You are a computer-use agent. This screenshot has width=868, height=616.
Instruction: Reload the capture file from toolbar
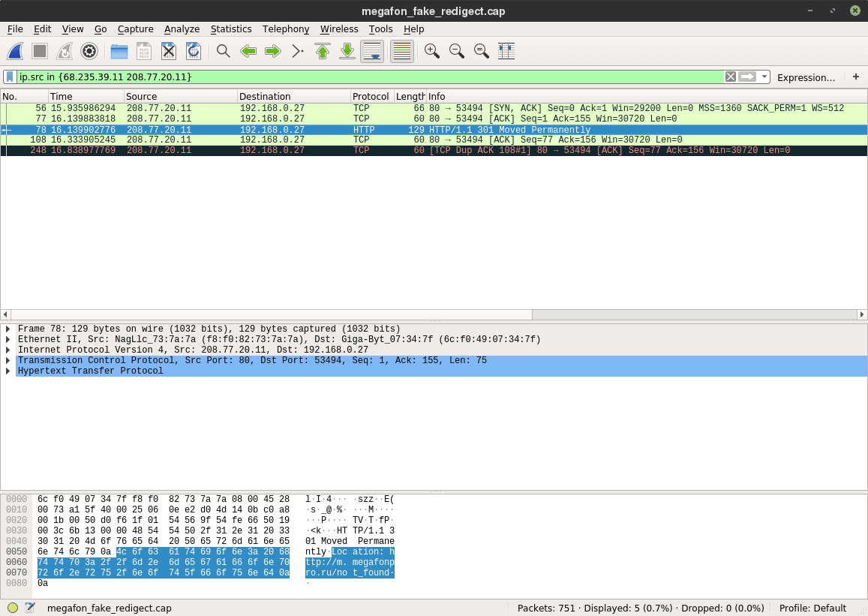point(193,51)
